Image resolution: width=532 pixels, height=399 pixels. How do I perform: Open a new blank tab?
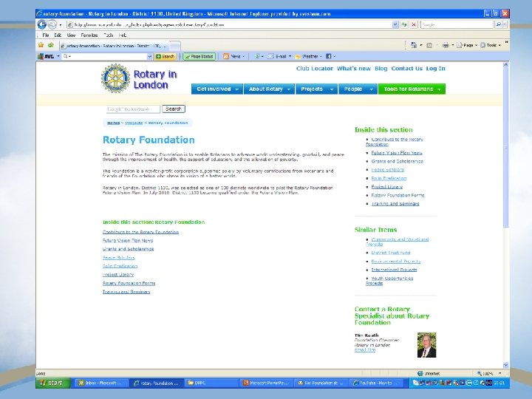coord(175,46)
